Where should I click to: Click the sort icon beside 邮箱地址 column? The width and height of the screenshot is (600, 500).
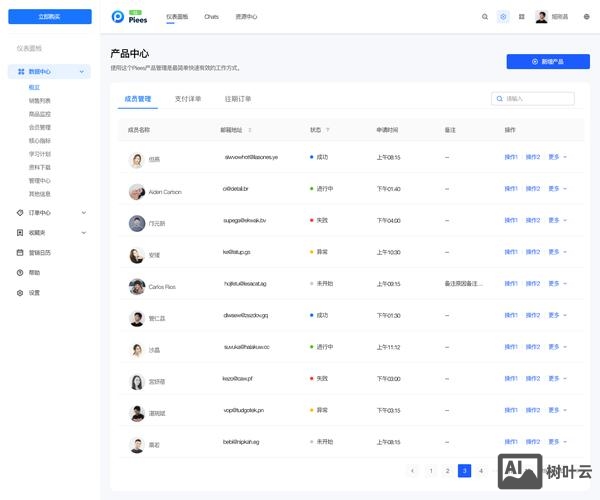(x=250, y=130)
